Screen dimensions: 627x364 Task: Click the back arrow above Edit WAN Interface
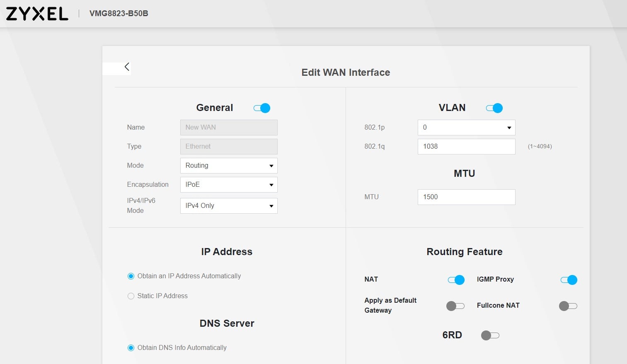pyautogui.click(x=126, y=67)
